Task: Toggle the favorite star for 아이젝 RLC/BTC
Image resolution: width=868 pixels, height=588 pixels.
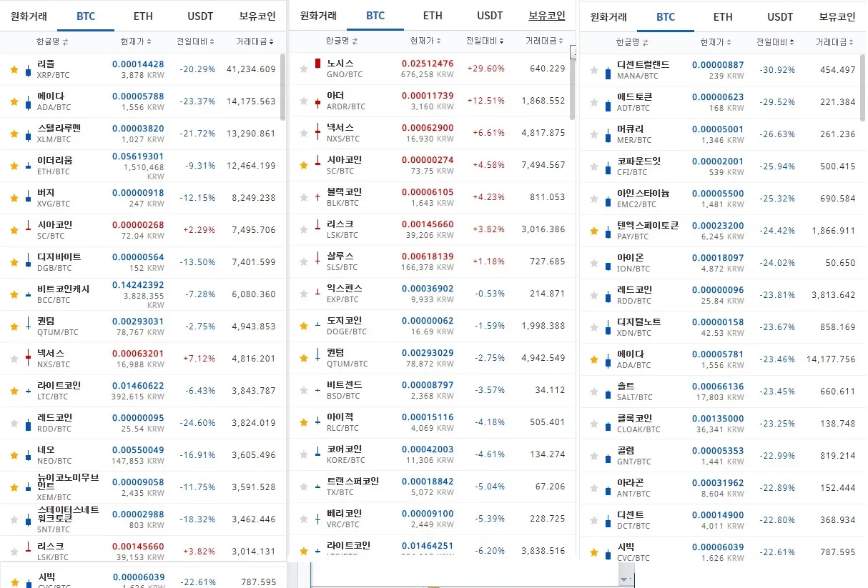Action: (304, 422)
